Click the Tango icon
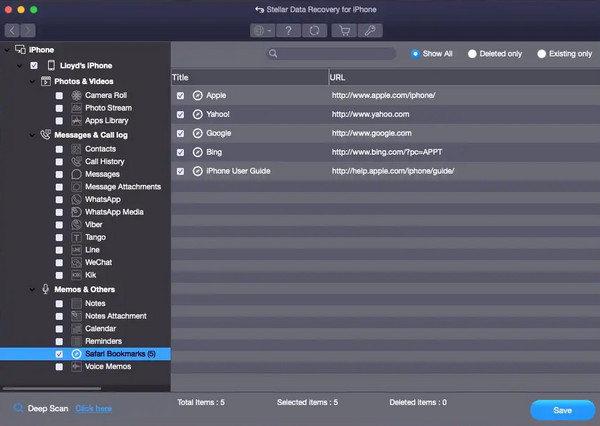Image resolution: width=600 pixels, height=426 pixels. click(x=77, y=237)
